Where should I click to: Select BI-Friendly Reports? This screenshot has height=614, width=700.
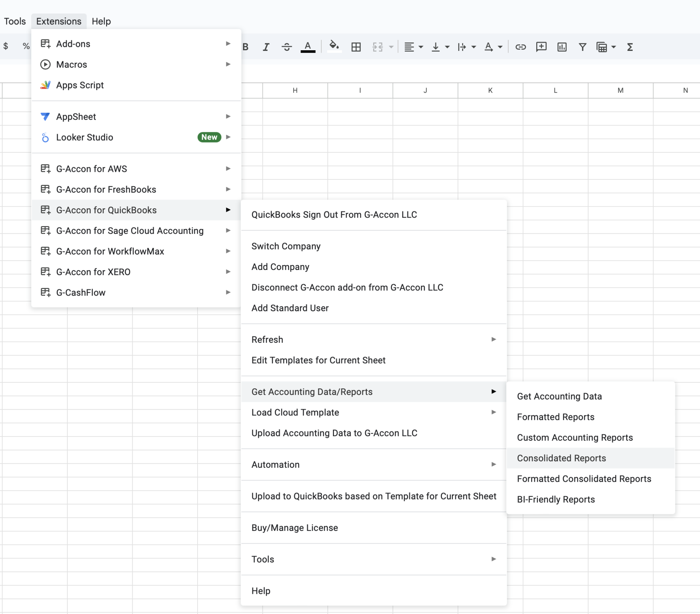point(591,499)
